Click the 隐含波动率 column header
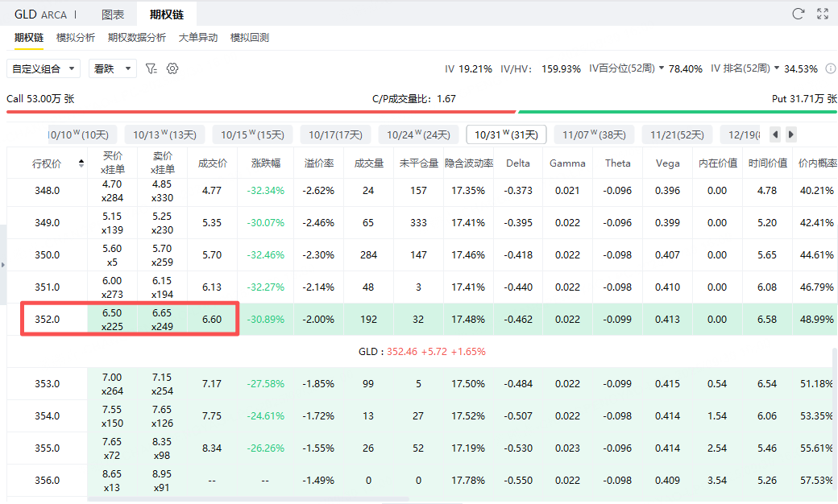 click(469, 163)
